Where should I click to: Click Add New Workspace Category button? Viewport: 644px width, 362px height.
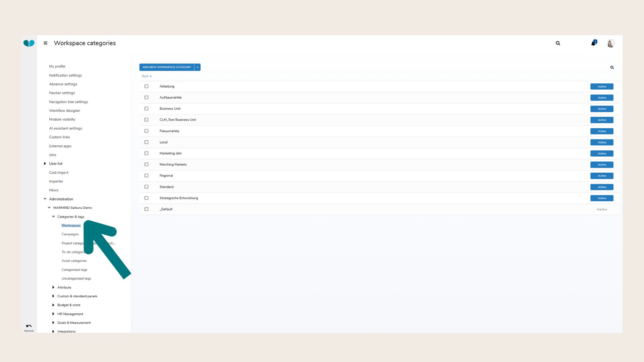(x=167, y=67)
